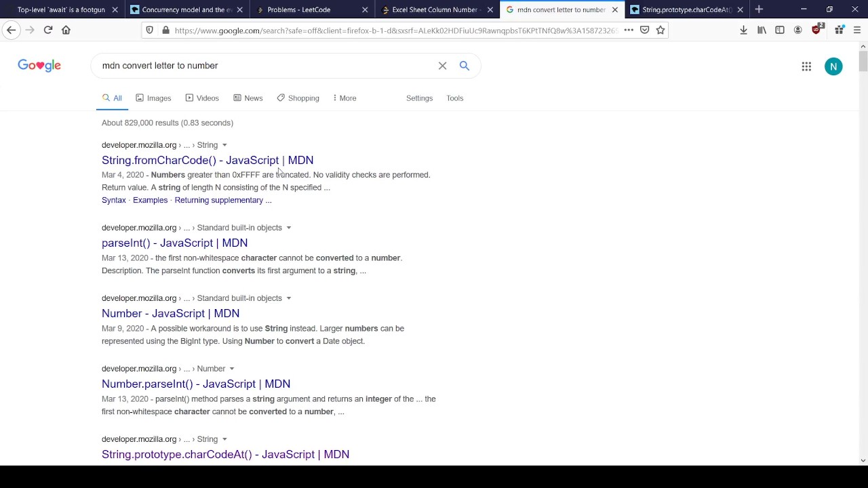This screenshot has width=868, height=488.
Task: Switch to the Images search tab
Action: tap(153, 98)
